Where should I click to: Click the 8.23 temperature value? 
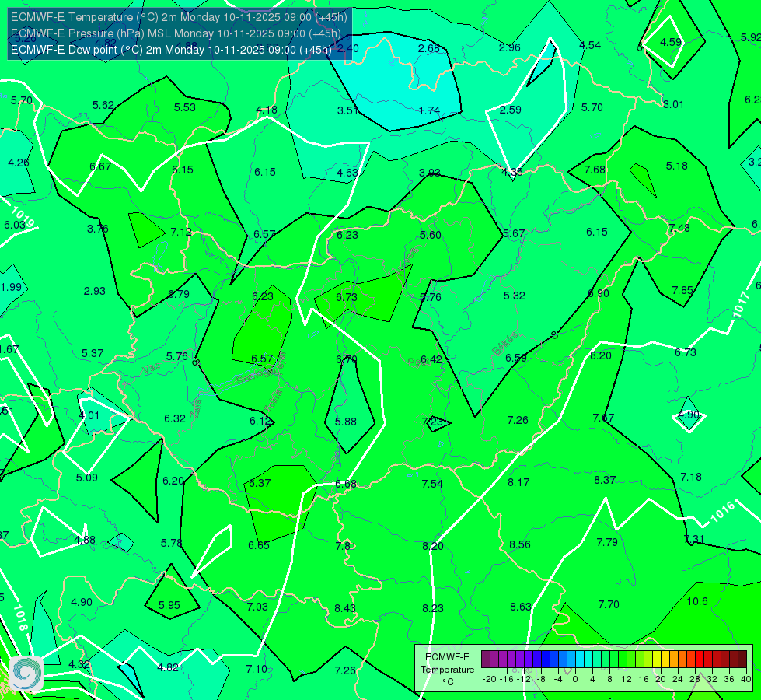(x=432, y=608)
